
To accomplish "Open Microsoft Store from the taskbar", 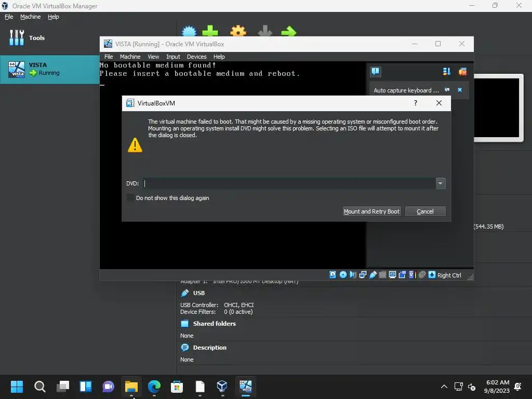I will coord(177,387).
